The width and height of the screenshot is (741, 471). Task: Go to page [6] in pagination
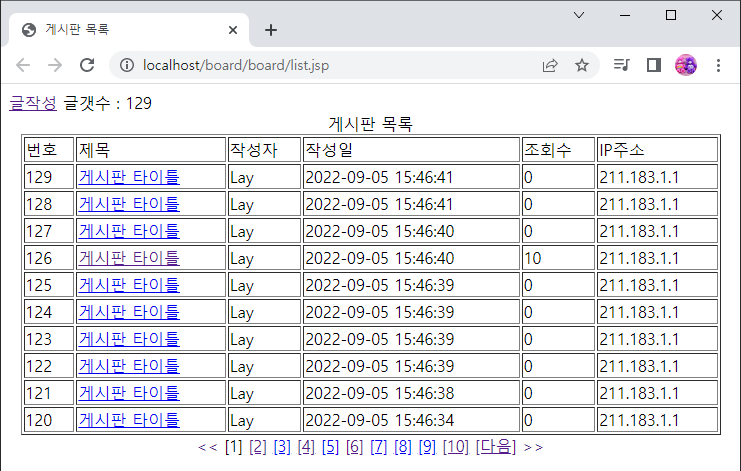[354, 447]
